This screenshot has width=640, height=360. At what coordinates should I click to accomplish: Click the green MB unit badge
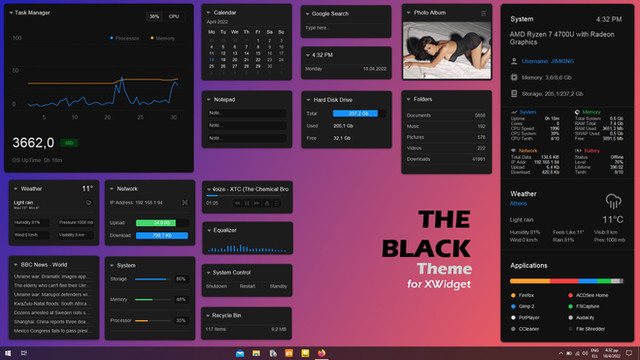pos(69,143)
